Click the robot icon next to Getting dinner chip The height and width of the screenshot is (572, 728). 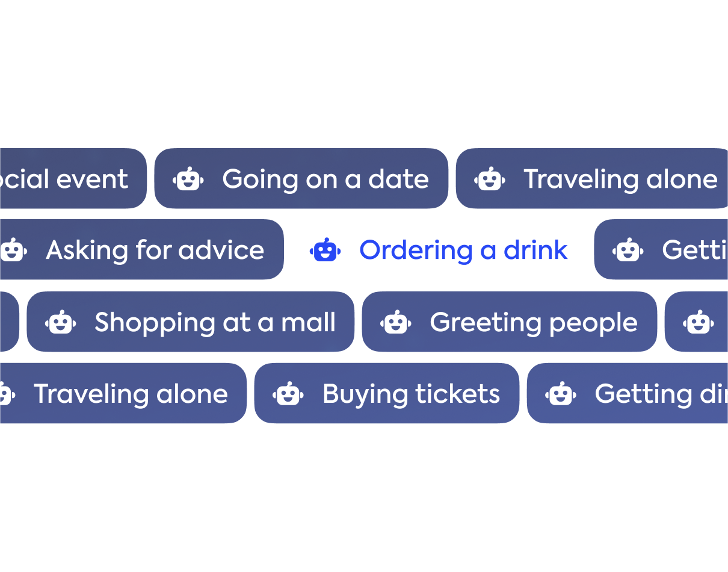pyautogui.click(x=561, y=393)
